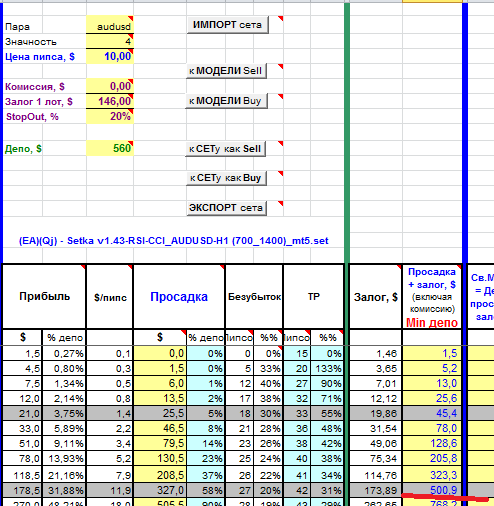Select the Значность value cell 4
Screen dimensions: 494x506
[x=110, y=41]
